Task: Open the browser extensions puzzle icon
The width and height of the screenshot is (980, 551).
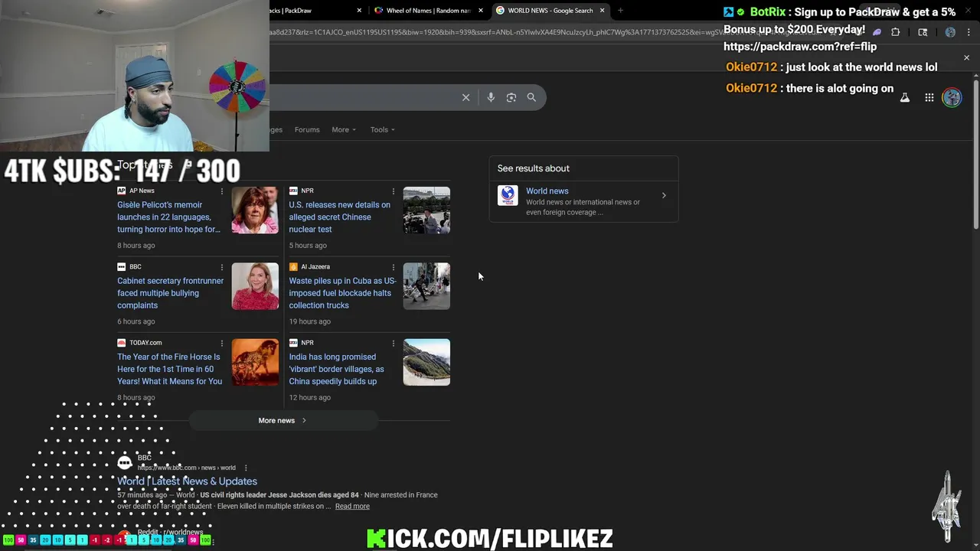Action: pyautogui.click(x=896, y=32)
